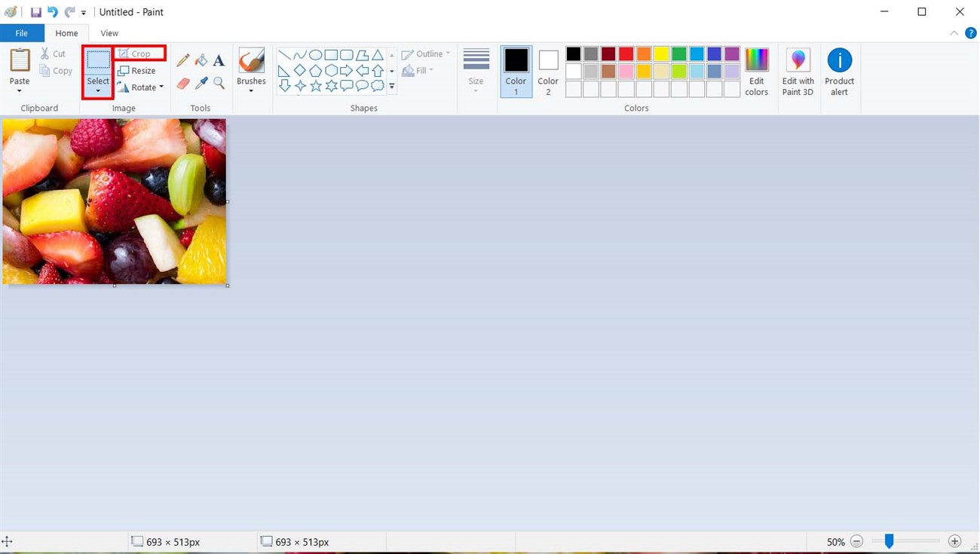
Task: Activate the Magnifier tool
Action: 219,83
